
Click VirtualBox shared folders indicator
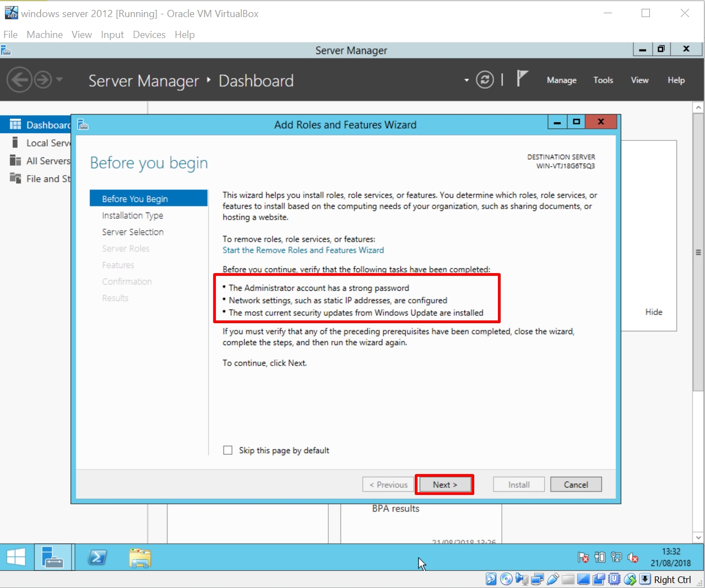pyautogui.click(x=568, y=579)
